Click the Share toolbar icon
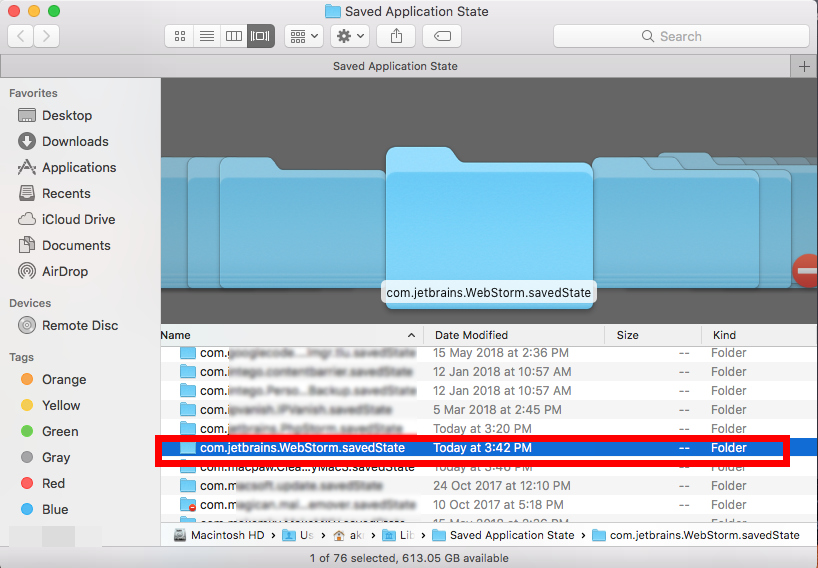 pos(397,36)
